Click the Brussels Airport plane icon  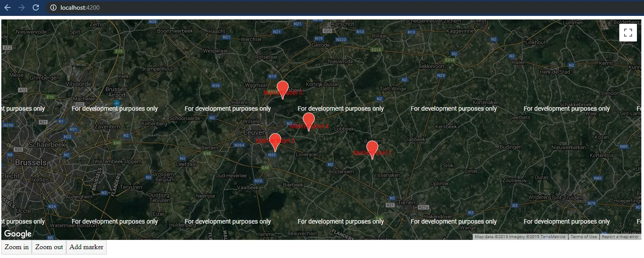click(x=117, y=103)
